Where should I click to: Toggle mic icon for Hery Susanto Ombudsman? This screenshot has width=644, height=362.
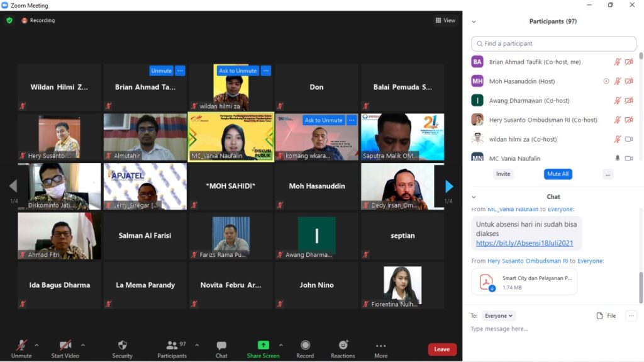point(618,120)
